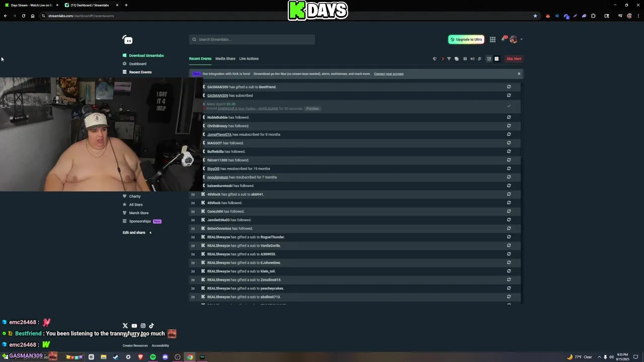Replay the GASMAN309 has subscribed alert
The image size is (644, 362).
[x=509, y=96]
